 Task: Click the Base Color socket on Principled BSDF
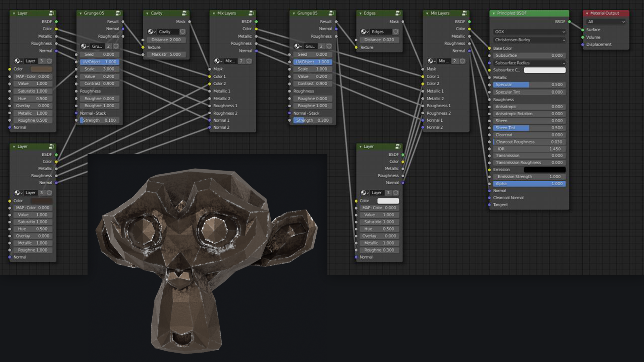[489, 49]
